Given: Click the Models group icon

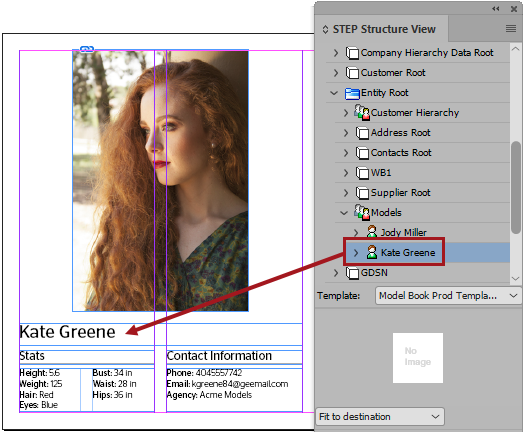Looking at the screenshot, I should pos(362,212).
